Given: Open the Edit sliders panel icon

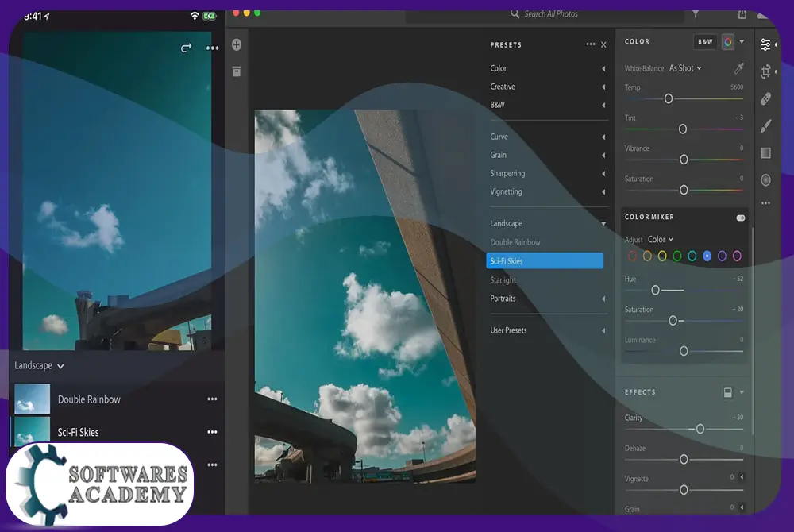Looking at the screenshot, I should [x=765, y=45].
